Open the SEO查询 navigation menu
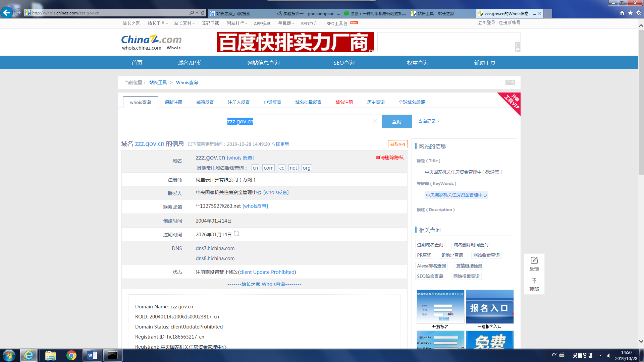This screenshot has height=362, width=644. coord(344,63)
